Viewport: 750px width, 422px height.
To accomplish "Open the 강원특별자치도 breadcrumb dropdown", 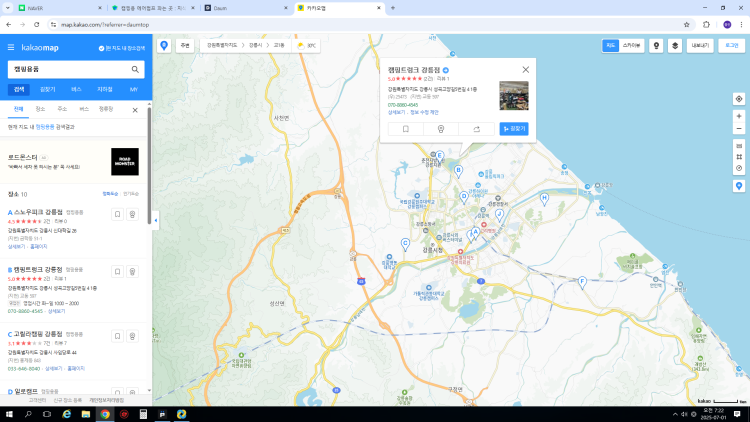I will pyautogui.click(x=222, y=45).
